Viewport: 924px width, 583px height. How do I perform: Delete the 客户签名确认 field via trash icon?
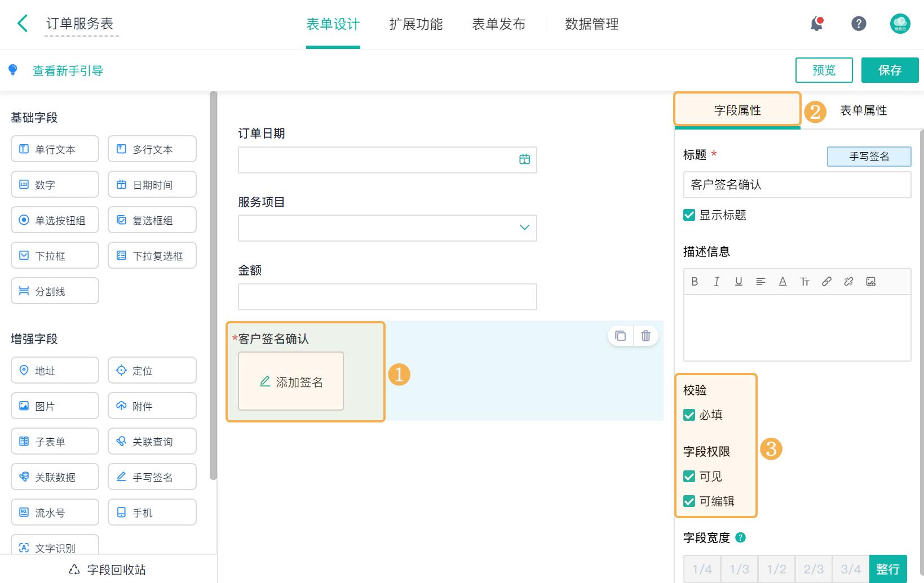click(646, 336)
